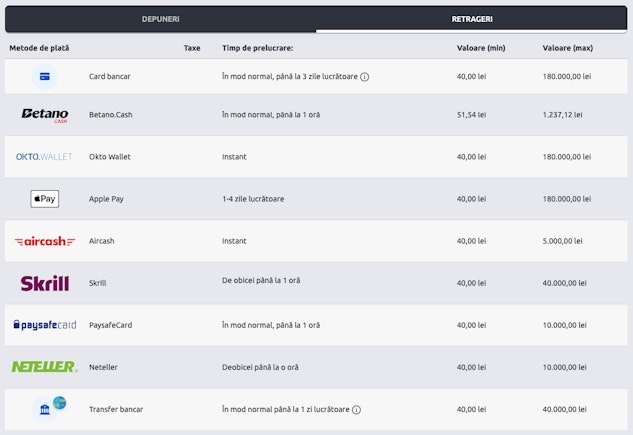Image resolution: width=633 pixels, height=435 pixels.
Task: Click the Apple Pay logo
Action: pos(45,199)
